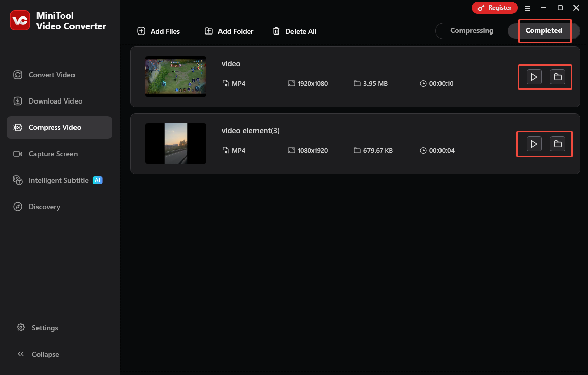
Task: Select the Compress Video section
Action: click(x=59, y=127)
